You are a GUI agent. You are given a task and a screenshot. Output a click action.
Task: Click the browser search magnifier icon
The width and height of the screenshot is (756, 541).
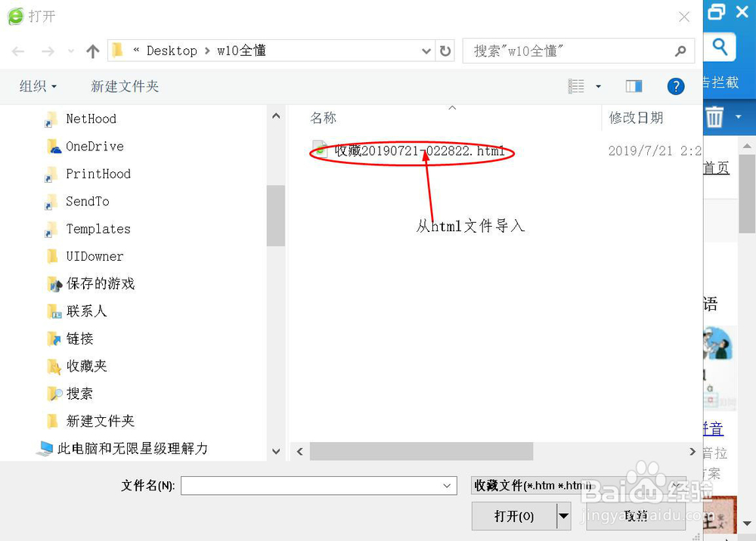719,47
